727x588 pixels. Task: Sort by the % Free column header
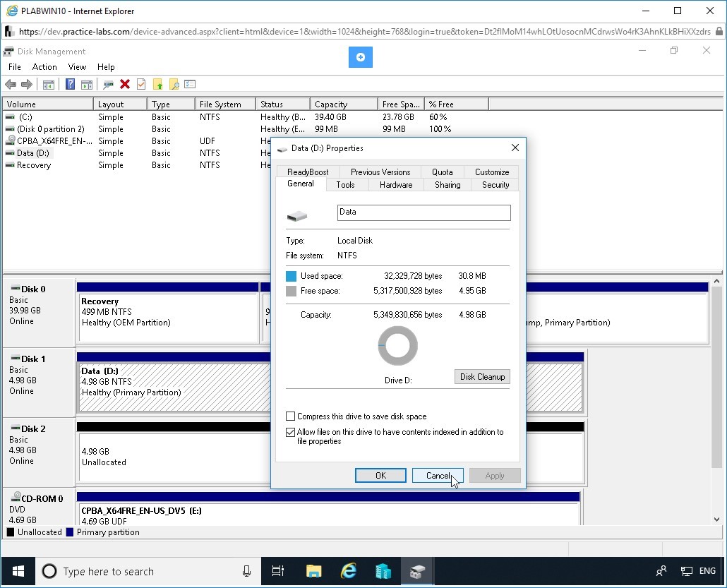(x=456, y=104)
